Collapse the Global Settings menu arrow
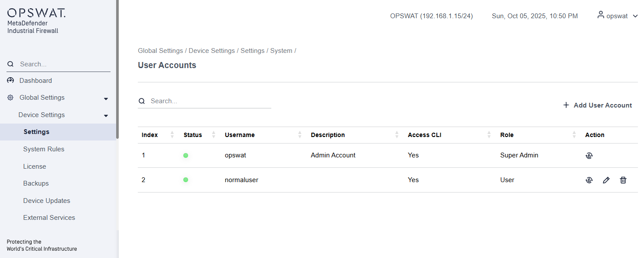Viewport: 644px width, 258px height. [x=106, y=99]
